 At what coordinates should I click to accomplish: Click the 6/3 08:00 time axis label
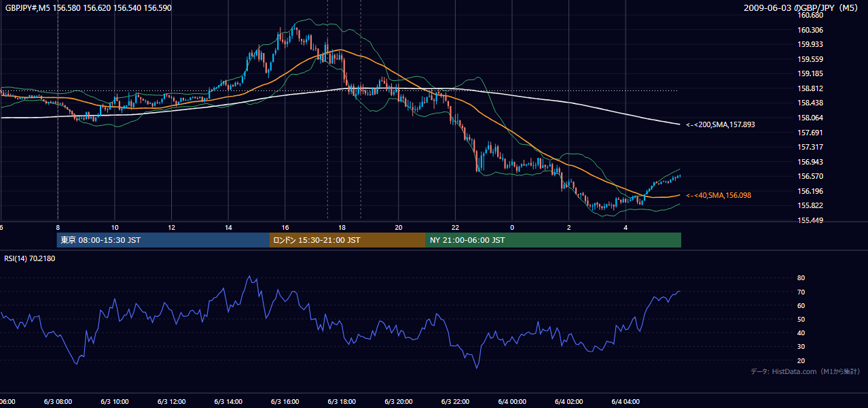[x=58, y=402]
